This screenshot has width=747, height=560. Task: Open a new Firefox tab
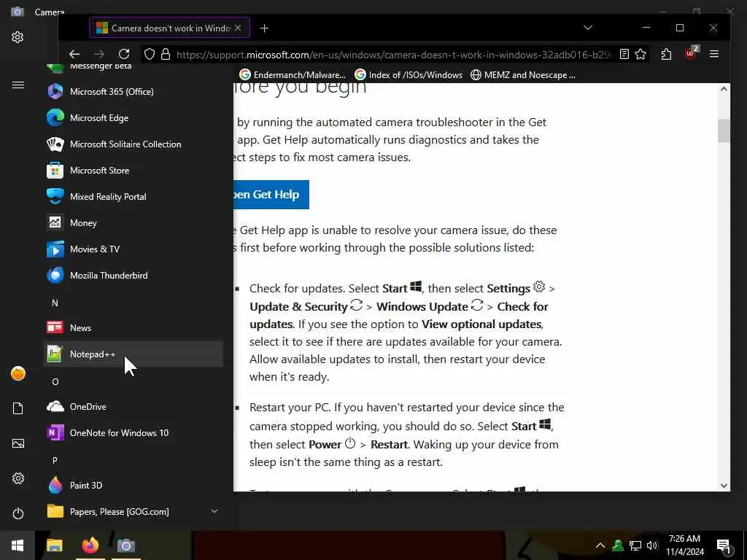[x=264, y=28]
